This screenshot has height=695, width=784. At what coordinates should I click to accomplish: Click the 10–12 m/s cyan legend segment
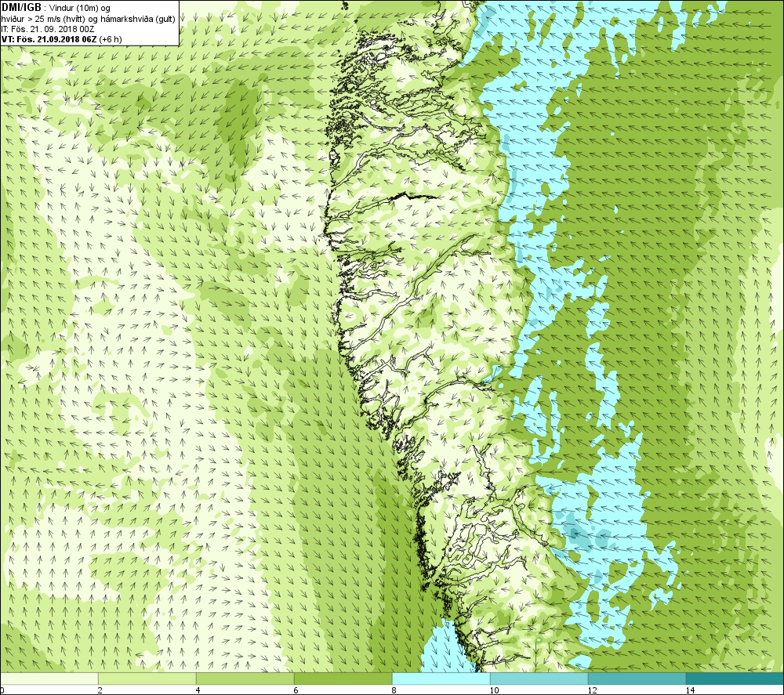tap(539, 679)
